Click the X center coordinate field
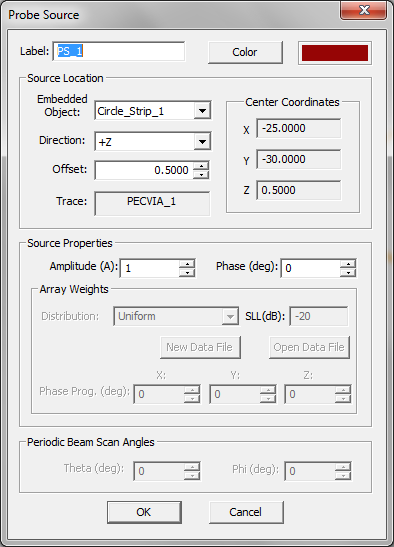This screenshot has width=394, height=547. point(298,128)
